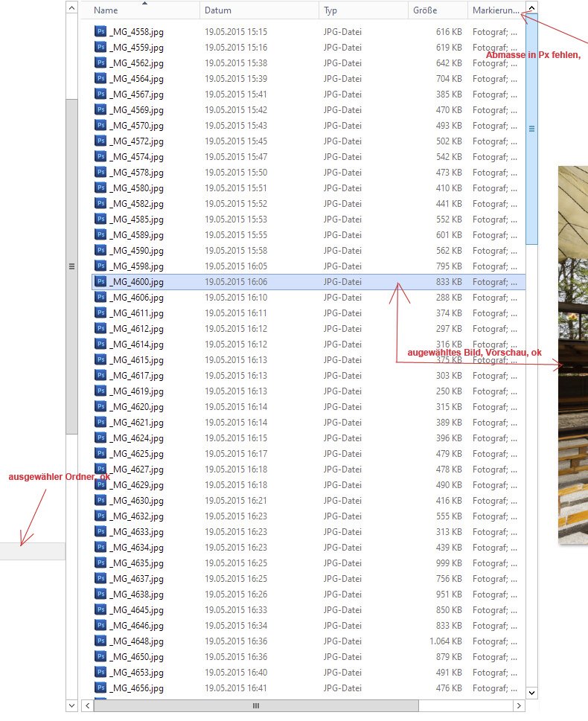The height and width of the screenshot is (721, 588).
Task: Sort the list by Datum column
Action: click(259, 10)
